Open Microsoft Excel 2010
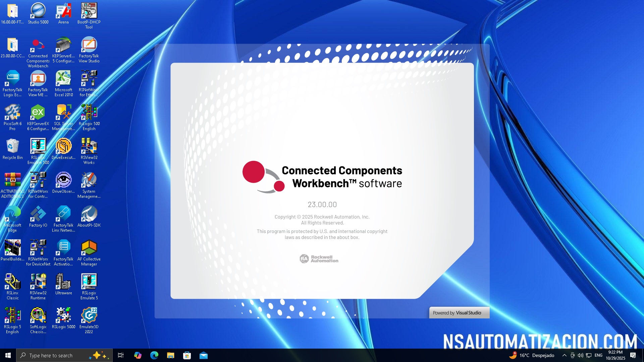644x362 pixels. (63, 80)
